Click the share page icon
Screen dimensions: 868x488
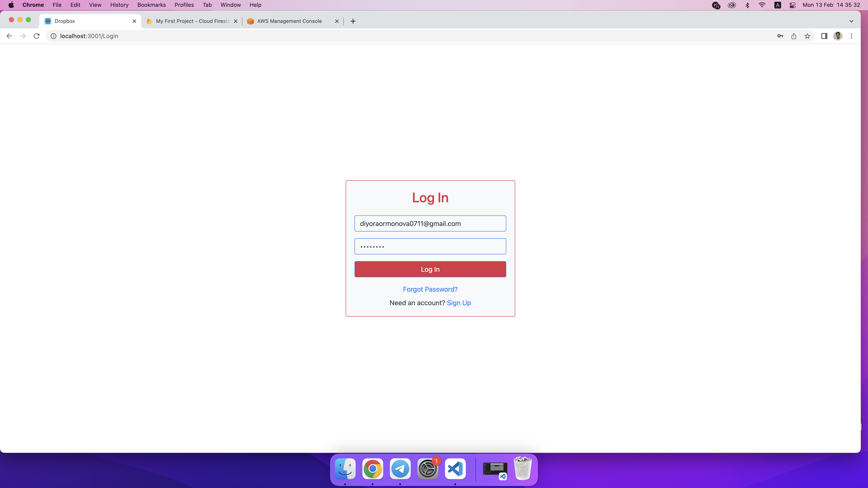point(794,36)
